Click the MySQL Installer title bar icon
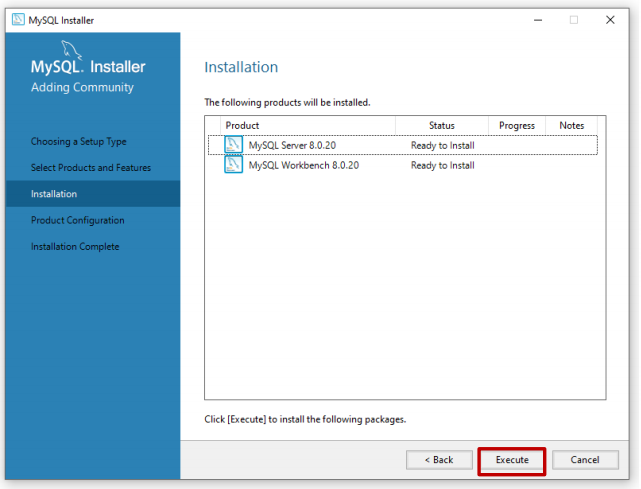Viewport: 641px width, 489px height. 18,20
